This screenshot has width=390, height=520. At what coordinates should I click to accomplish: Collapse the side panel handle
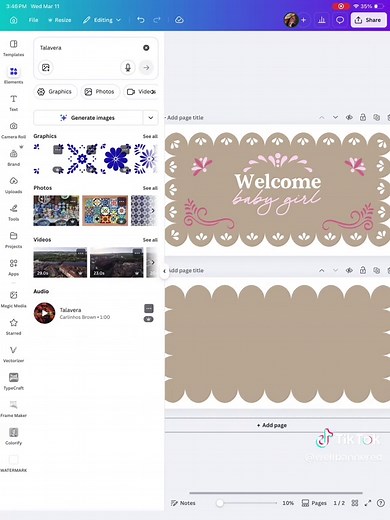[164, 271]
